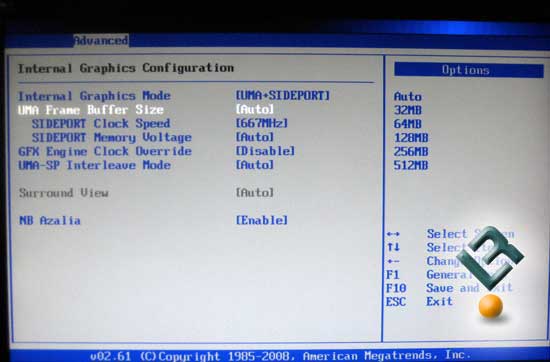Select the NB Azalia setting label
The width and height of the screenshot is (550, 362).
tap(49, 220)
